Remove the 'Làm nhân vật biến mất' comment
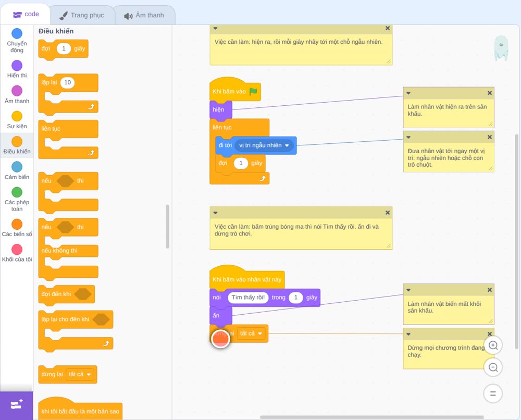 point(489,290)
